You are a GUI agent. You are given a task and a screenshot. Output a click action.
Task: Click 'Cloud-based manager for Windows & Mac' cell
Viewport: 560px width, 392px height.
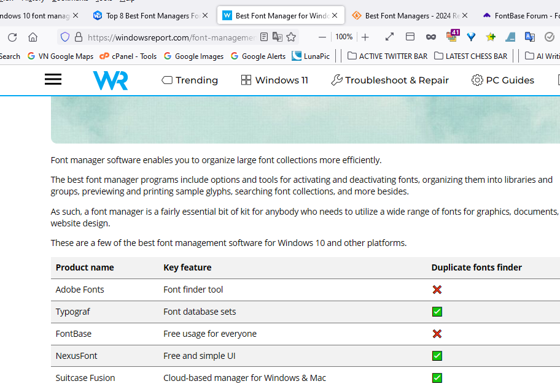point(244,378)
